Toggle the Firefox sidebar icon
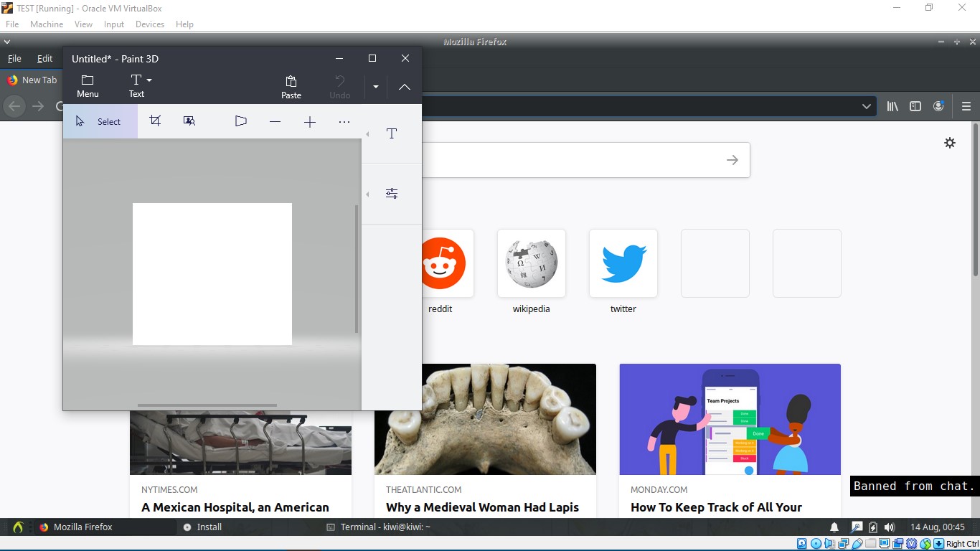Image resolution: width=980 pixels, height=551 pixels. [915, 106]
